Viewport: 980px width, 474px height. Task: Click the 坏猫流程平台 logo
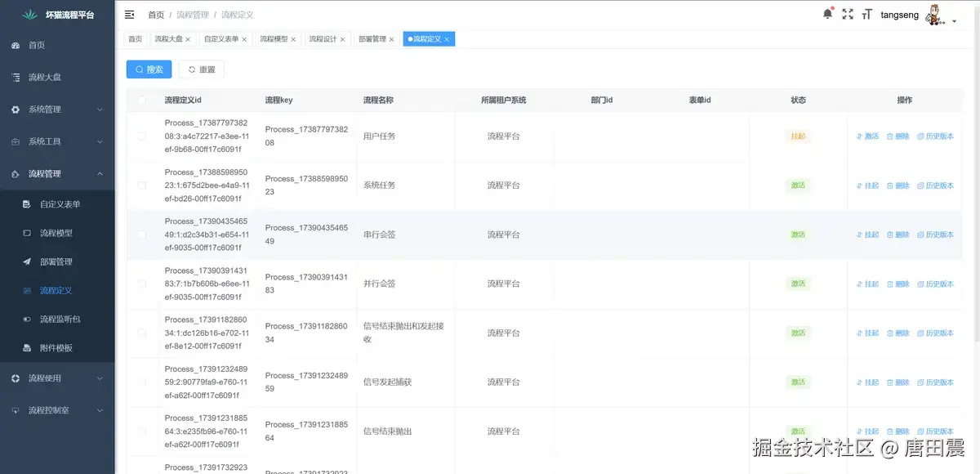pos(57,15)
